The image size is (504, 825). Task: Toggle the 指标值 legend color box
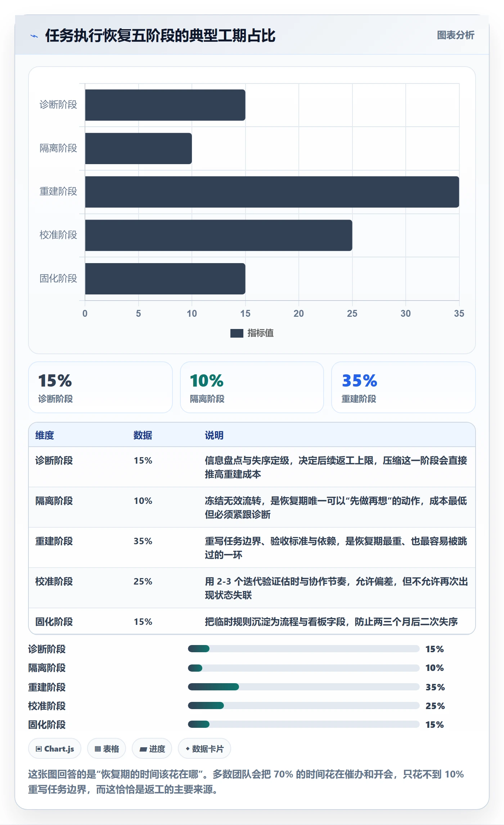click(x=237, y=333)
